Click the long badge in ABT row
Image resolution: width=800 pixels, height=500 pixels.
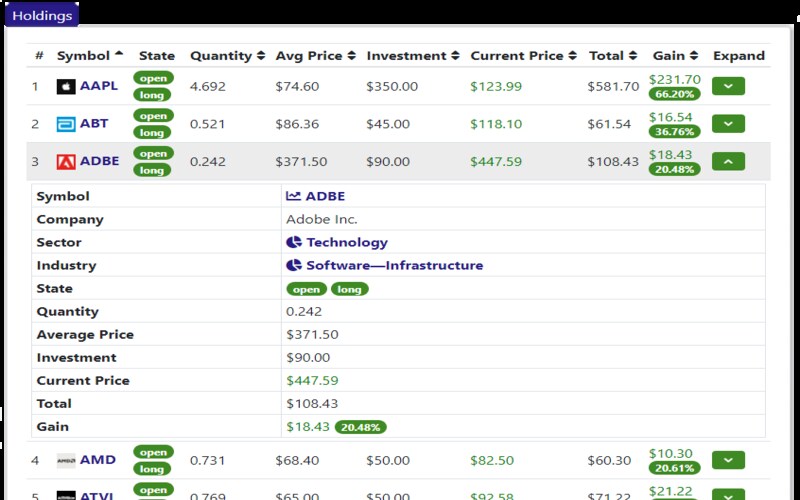(152, 133)
